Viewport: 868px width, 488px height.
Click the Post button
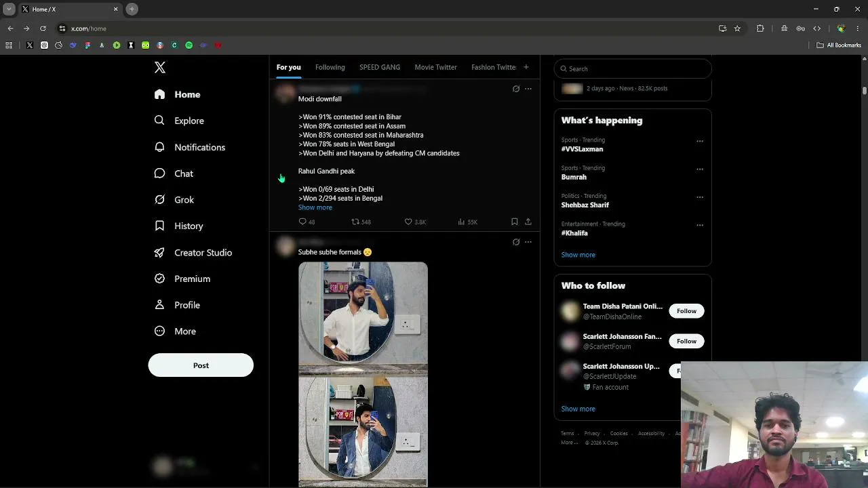point(201,365)
